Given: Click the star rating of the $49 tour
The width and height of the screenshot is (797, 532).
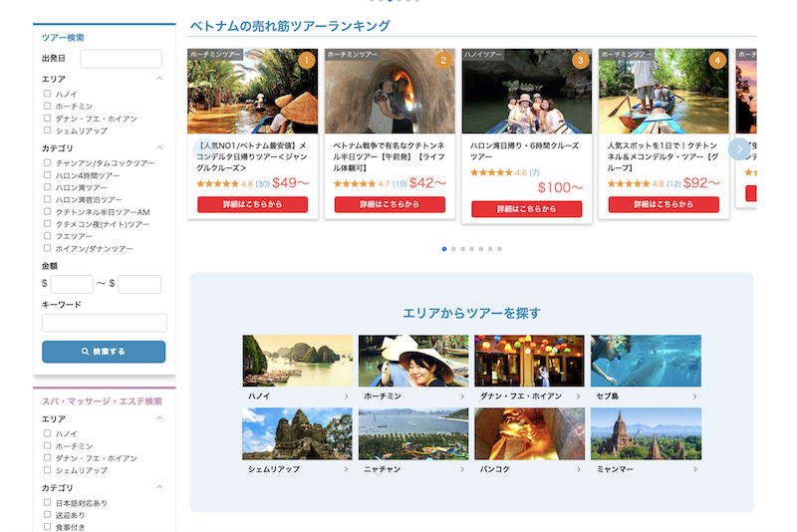Looking at the screenshot, I should tap(216, 184).
